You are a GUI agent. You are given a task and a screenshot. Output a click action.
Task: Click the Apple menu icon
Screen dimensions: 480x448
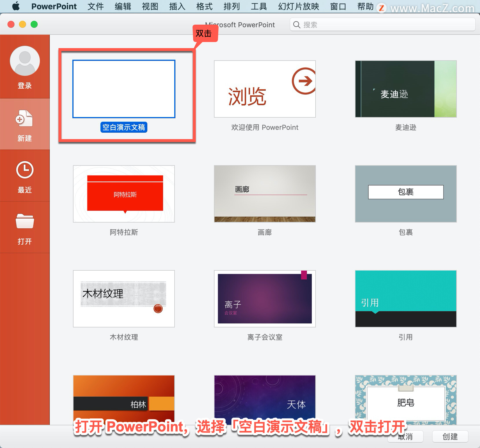pos(16,6)
